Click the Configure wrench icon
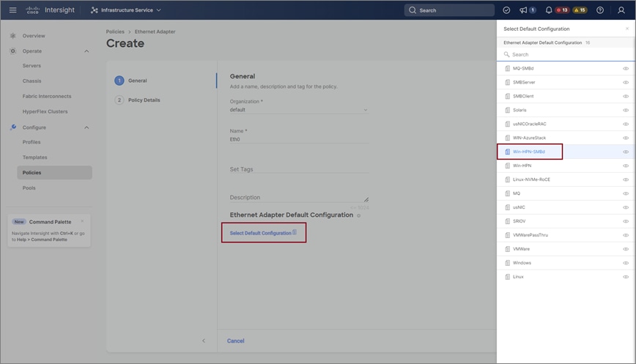The width and height of the screenshot is (636, 364). tap(13, 127)
